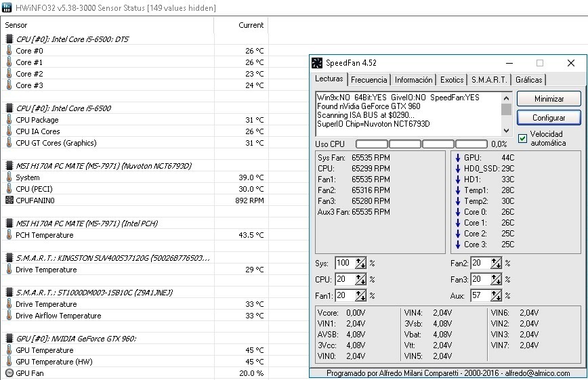Click the Sys Fan 65535 RPM reading
The image size is (588, 380).
coord(354,158)
